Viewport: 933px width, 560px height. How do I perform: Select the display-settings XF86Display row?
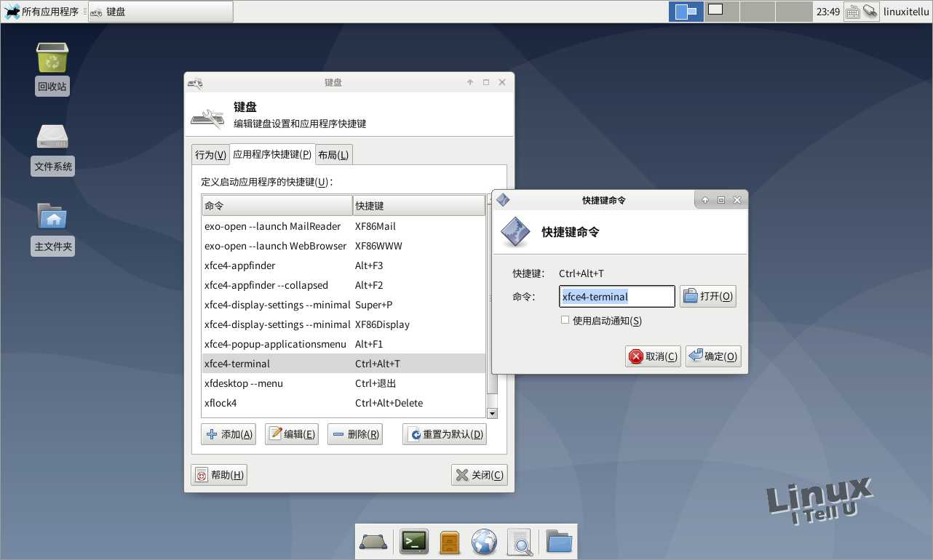[344, 324]
